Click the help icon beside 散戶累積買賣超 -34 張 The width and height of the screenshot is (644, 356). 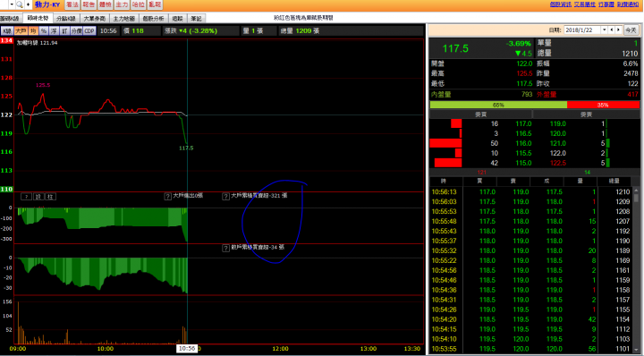click(x=225, y=248)
